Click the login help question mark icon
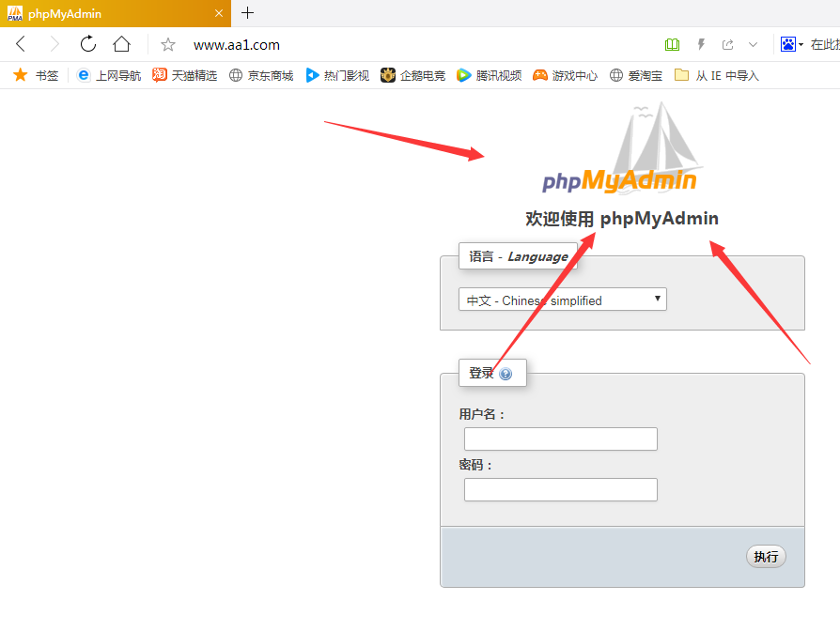This screenshot has width=840, height=631. (x=506, y=374)
